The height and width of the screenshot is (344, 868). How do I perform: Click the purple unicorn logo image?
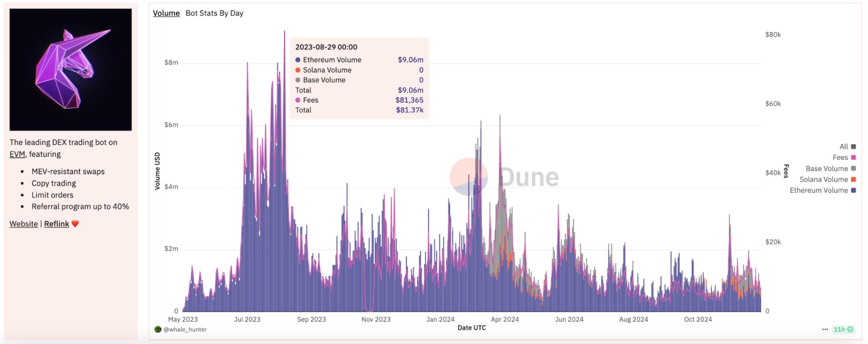[x=70, y=69]
